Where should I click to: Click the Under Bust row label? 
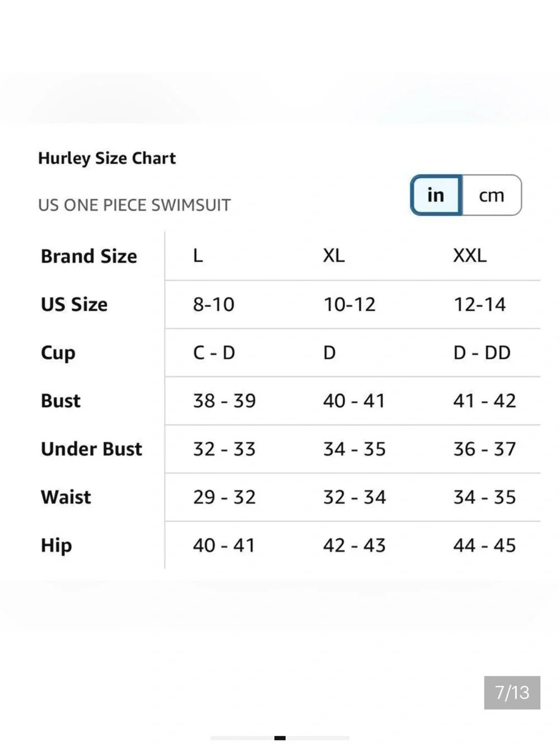pos(91,449)
